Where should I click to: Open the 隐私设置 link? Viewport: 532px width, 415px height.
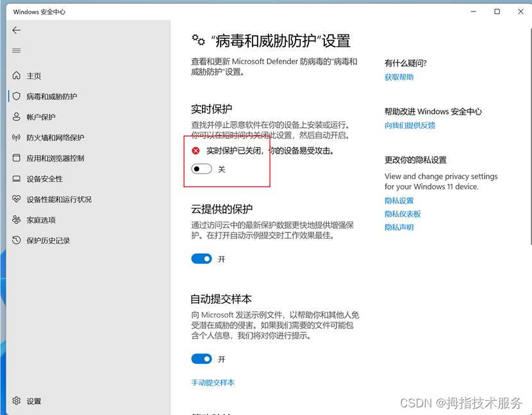[399, 200]
